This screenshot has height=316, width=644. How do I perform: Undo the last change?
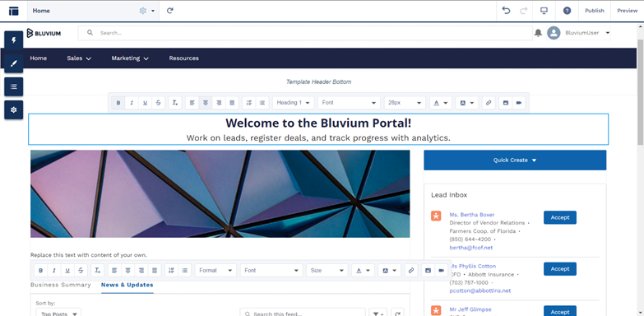coord(506,11)
